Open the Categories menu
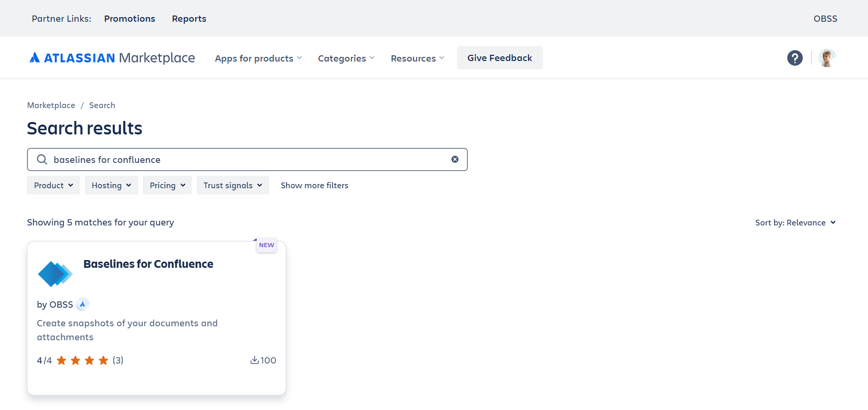 pos(346,58)
